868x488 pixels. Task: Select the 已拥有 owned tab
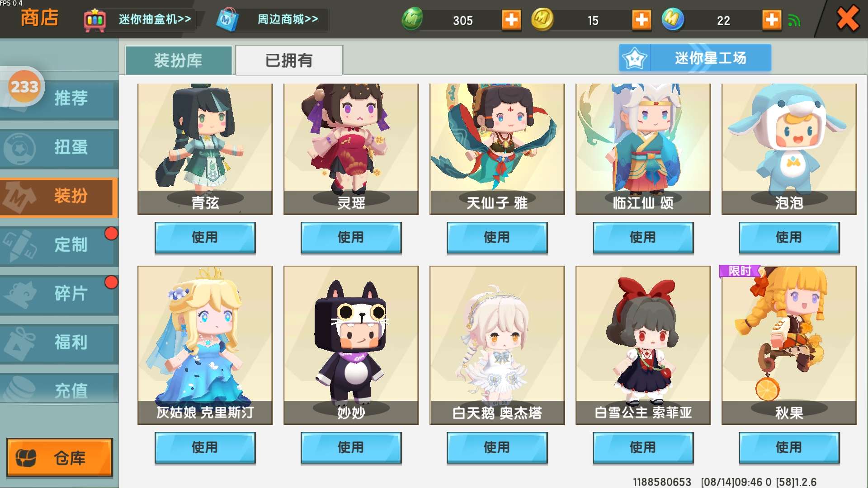289,60
